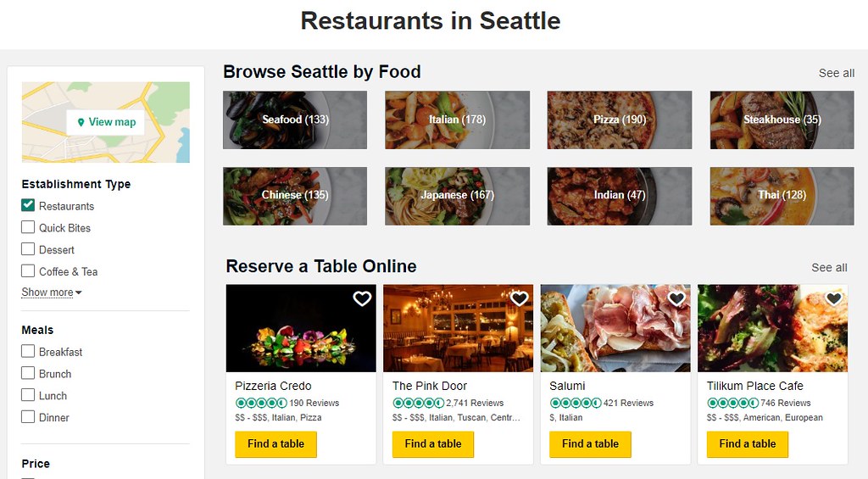Screen dimensions: 868x479
Task: Heart the Tilikum Place Cafe card
Action: 834,298
